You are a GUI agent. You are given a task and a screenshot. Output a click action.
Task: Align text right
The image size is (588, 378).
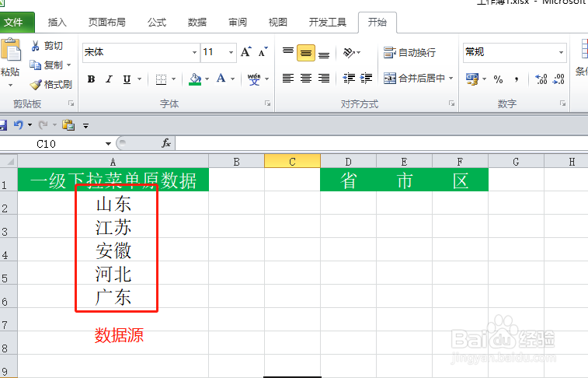tap(324, 78)
